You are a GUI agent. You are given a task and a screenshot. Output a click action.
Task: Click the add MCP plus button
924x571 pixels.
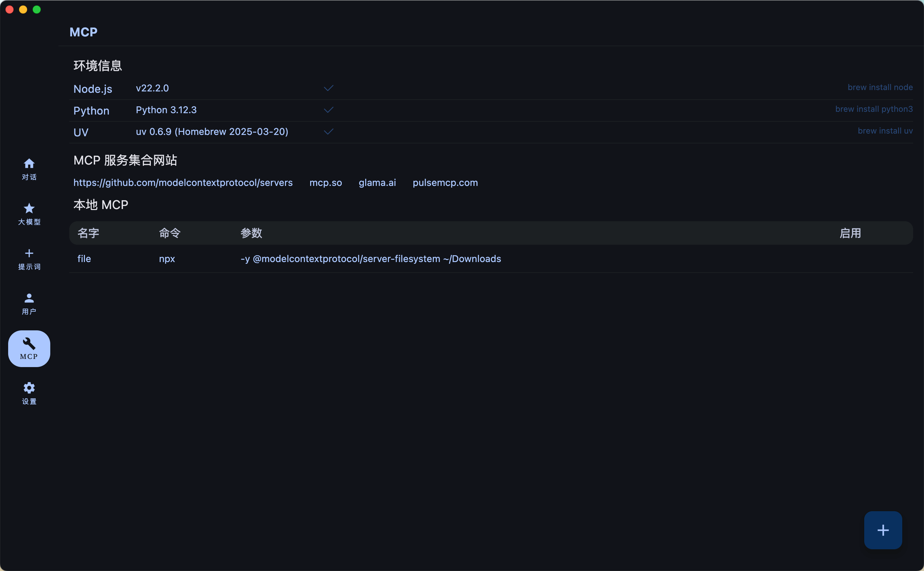pyautogui.click(x=883, y=530)
